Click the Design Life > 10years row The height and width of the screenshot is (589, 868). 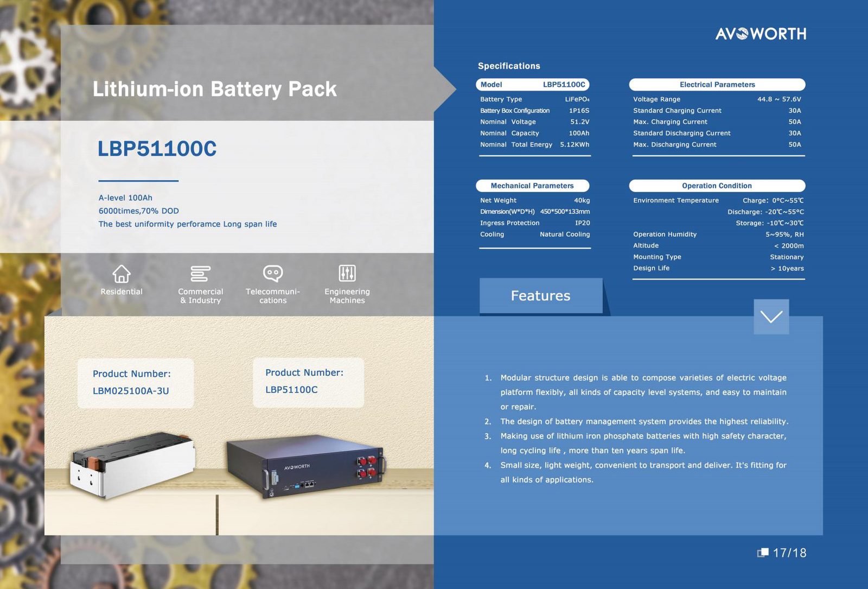pyautogui.click(x=718, y=269)
